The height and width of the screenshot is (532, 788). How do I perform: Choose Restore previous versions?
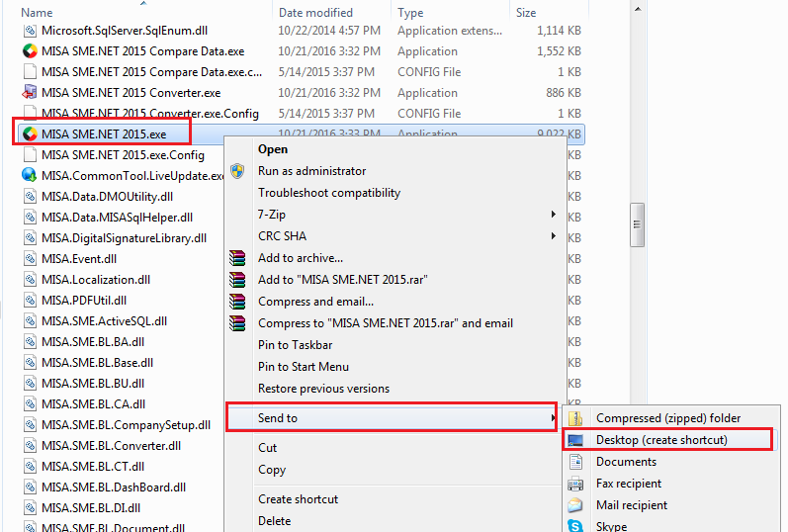pos(323,389)
